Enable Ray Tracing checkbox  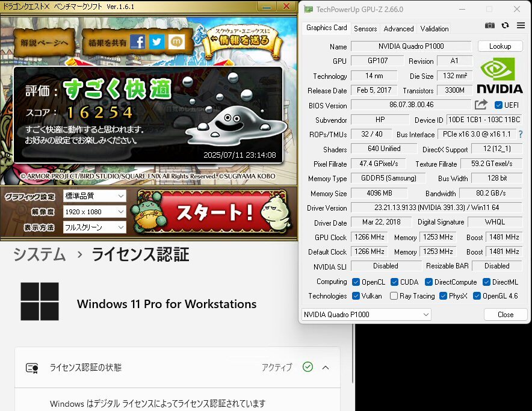(x=394, y=296)
